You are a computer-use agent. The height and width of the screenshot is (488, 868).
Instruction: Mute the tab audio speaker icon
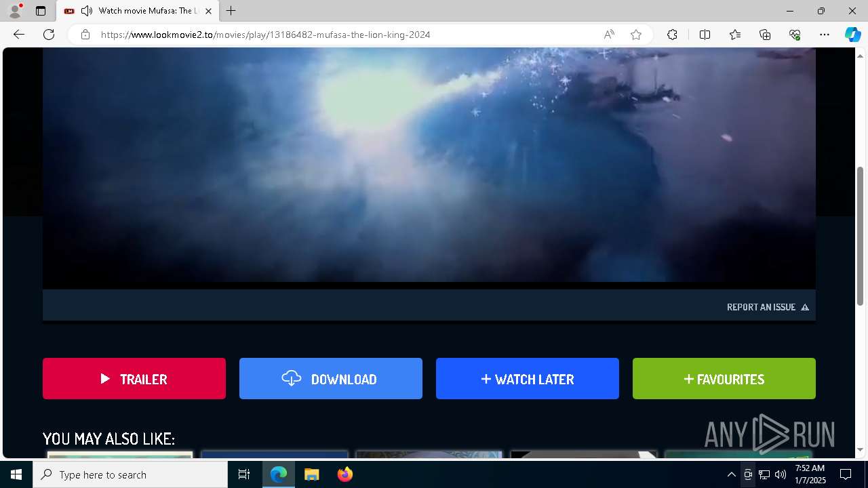click(x=87, y=11)
